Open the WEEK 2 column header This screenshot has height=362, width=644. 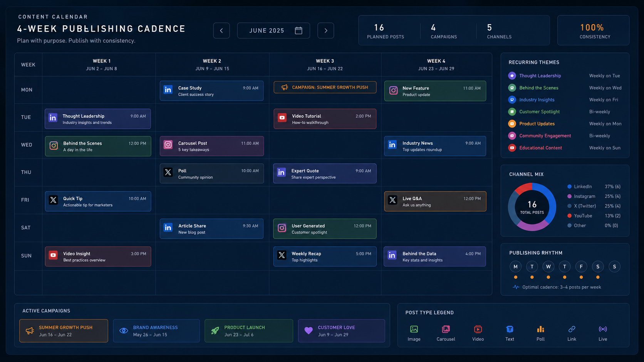pyautogui.click(x=212, y=65)
